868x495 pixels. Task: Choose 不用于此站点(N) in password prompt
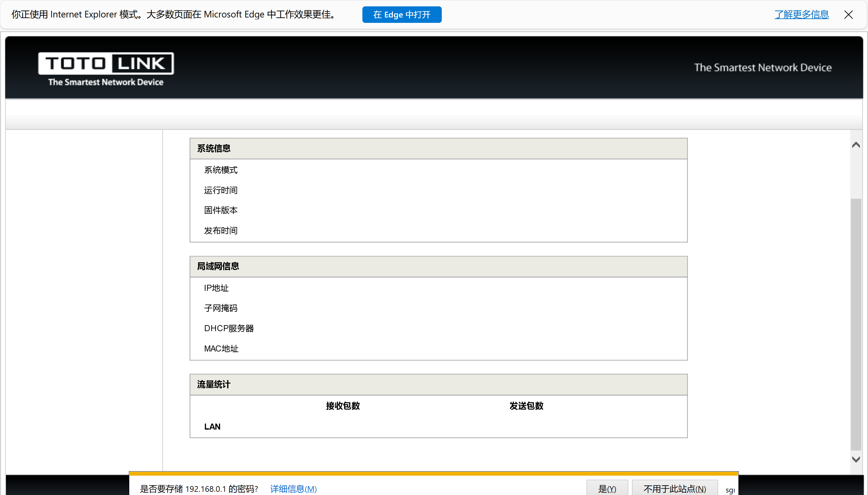[x=675, y=489]
